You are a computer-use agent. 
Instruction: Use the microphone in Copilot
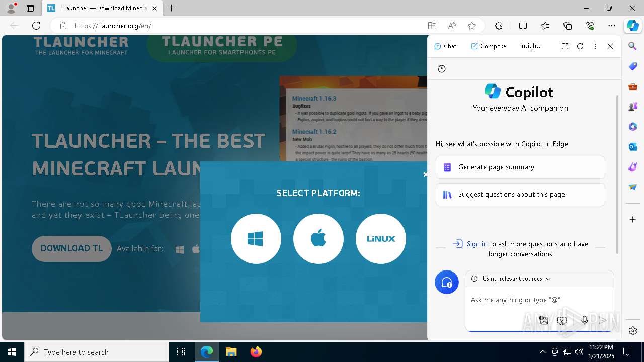coord(585,320)
